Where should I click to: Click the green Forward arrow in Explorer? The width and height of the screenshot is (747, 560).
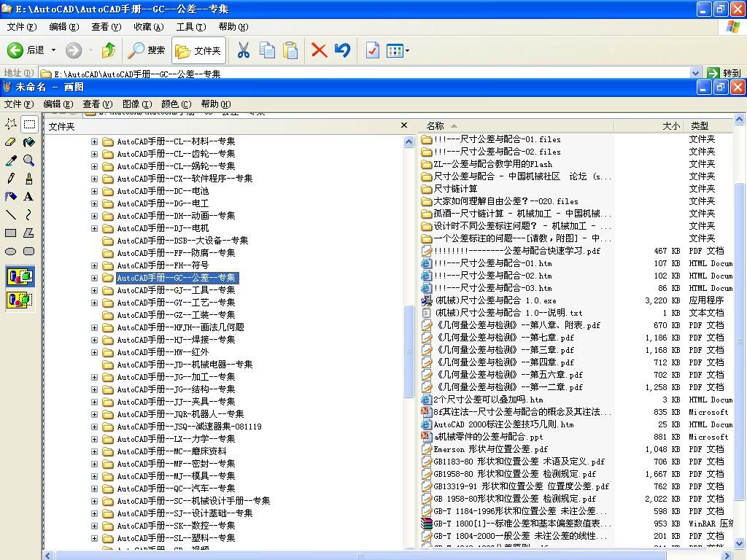tap(74, 50)
